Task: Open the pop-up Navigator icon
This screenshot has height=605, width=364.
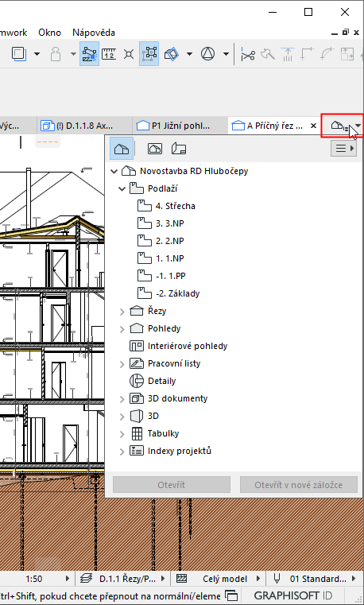Action: pos(343,126)
